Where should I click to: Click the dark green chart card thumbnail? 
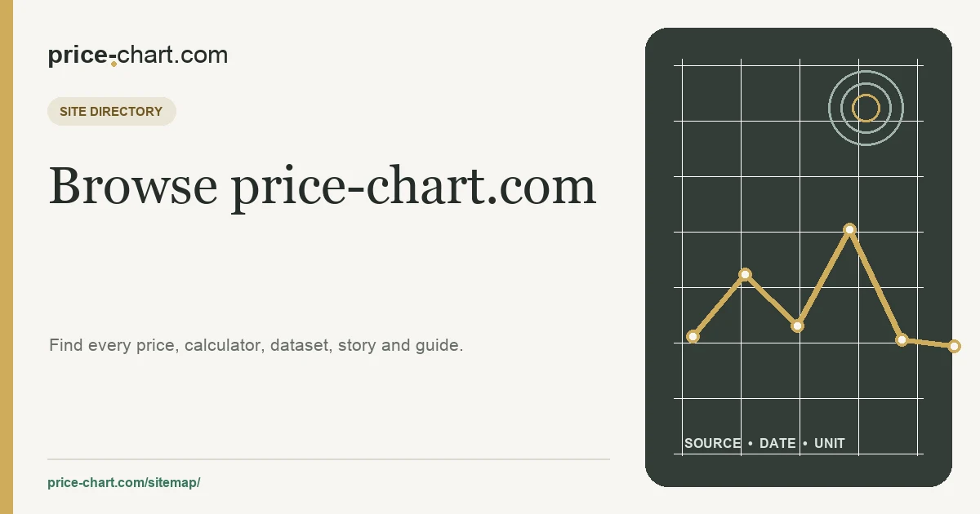(799, 257)
